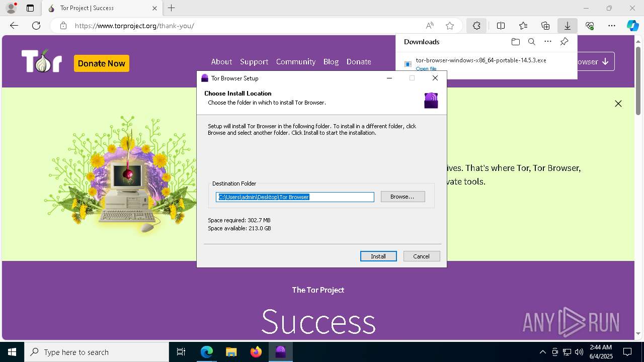This screenshot has height=362, width=644.
Task: Open File Explorer from taskbar
Action: coord(231,352)
